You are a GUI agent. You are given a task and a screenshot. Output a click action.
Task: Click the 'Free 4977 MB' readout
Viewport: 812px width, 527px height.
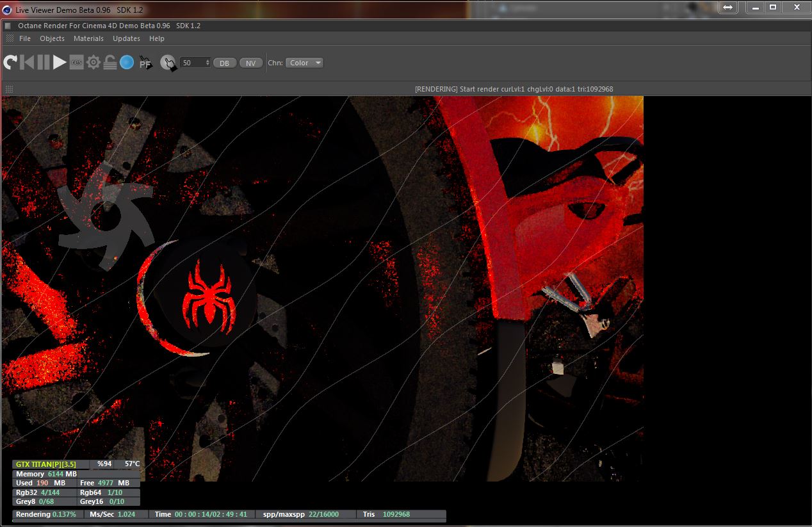click(x=105, y=483)
